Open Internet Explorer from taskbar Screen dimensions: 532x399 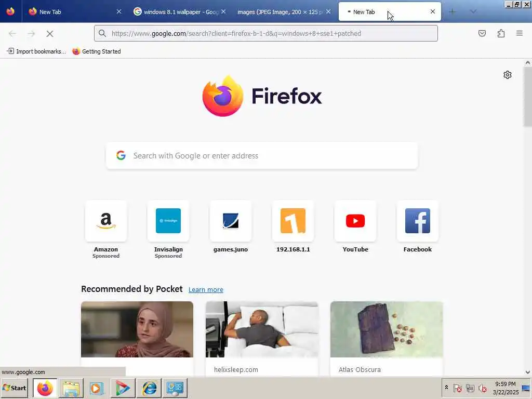(x=149, y=388)
